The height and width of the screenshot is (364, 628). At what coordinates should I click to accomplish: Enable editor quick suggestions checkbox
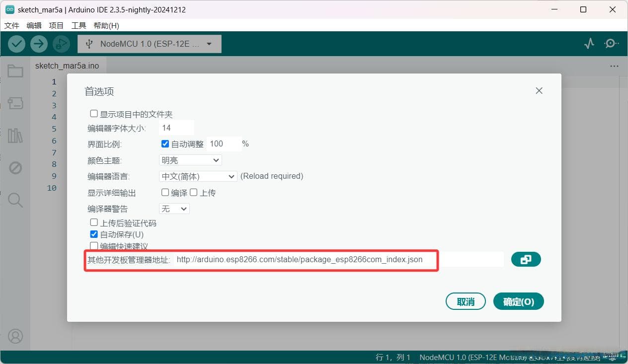(94, 245)
